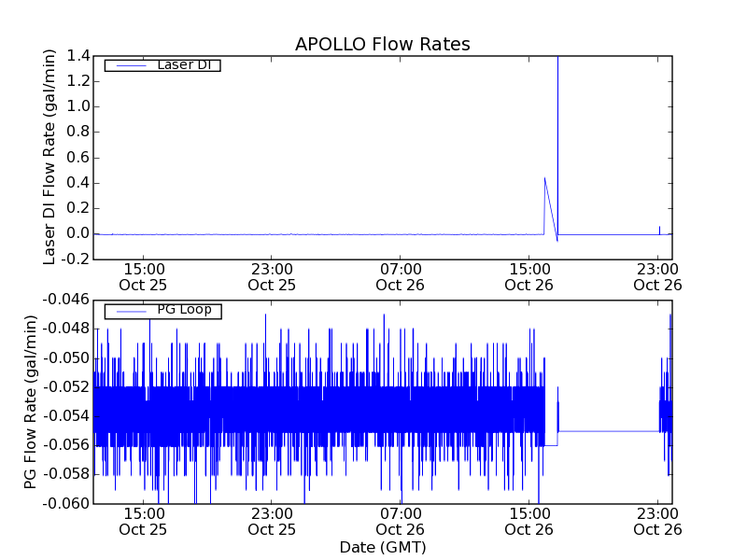Click 15:00 Oct 25 under the Laser DI plot

[143, 277]
